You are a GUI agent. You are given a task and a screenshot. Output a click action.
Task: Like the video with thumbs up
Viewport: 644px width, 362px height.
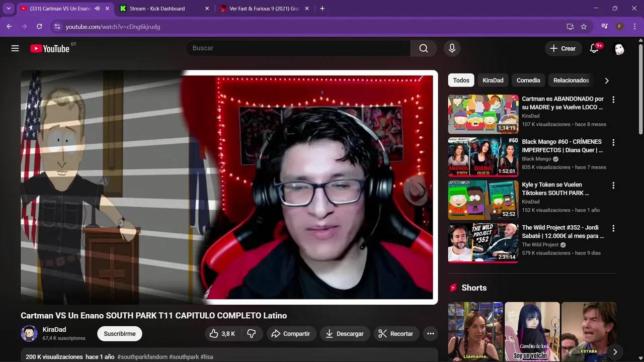tap(222, 333)
